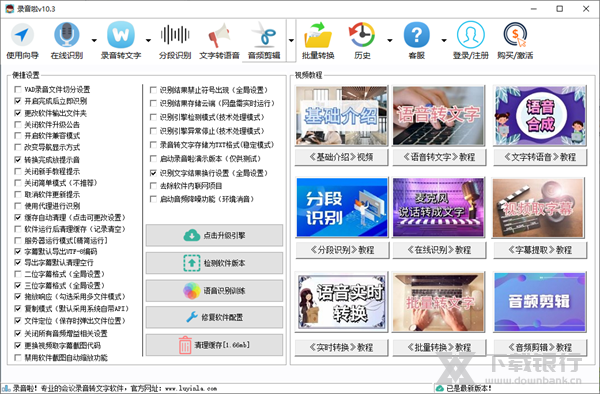Toggle 字幕默认导出UTF-8编码 checkbox

[x=18, y=251]
